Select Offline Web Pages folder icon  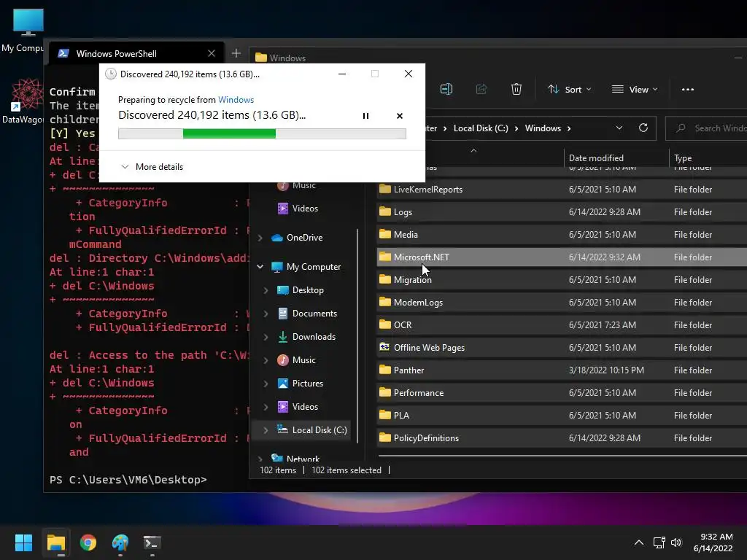[x=385, y=346]
